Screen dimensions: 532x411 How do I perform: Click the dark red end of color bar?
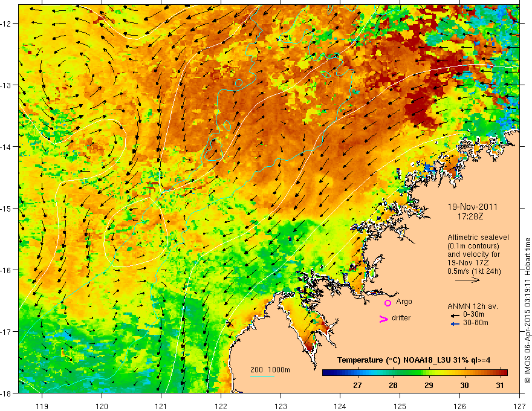(505, 372)
